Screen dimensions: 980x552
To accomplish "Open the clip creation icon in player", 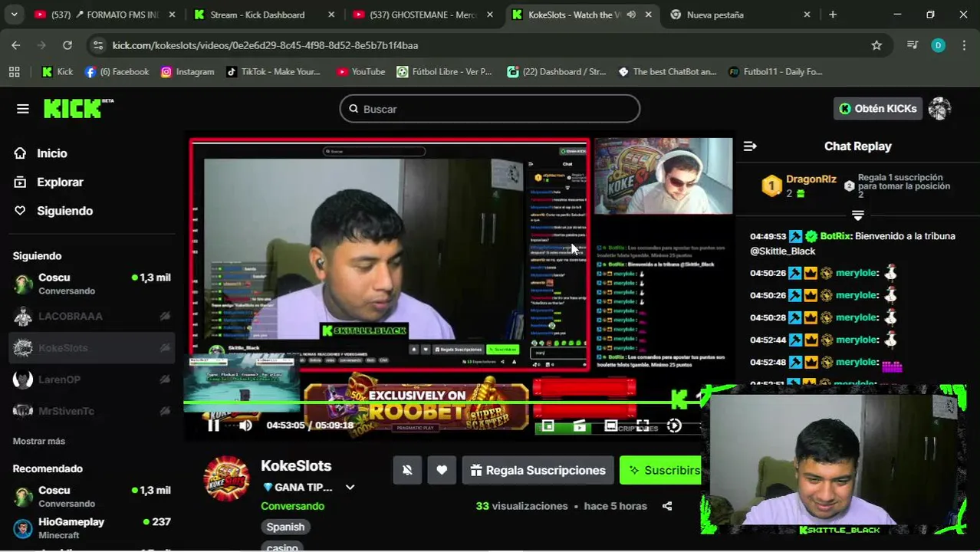I will click(579, 426).
